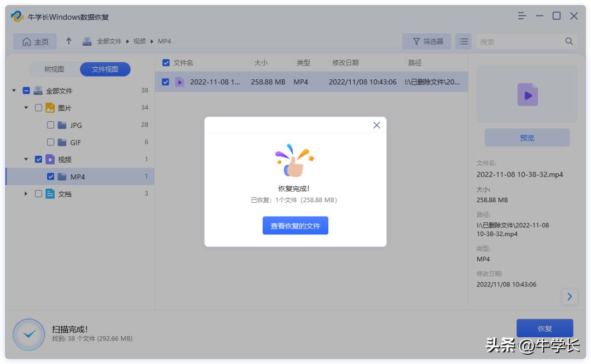Click the 查看恢复的文件 button
591x364 pixels.
pyautogui.click(x=296, y=225)
